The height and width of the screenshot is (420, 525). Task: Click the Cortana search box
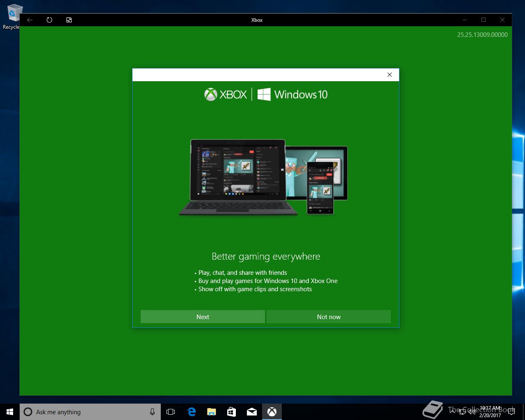click(90, 412)
